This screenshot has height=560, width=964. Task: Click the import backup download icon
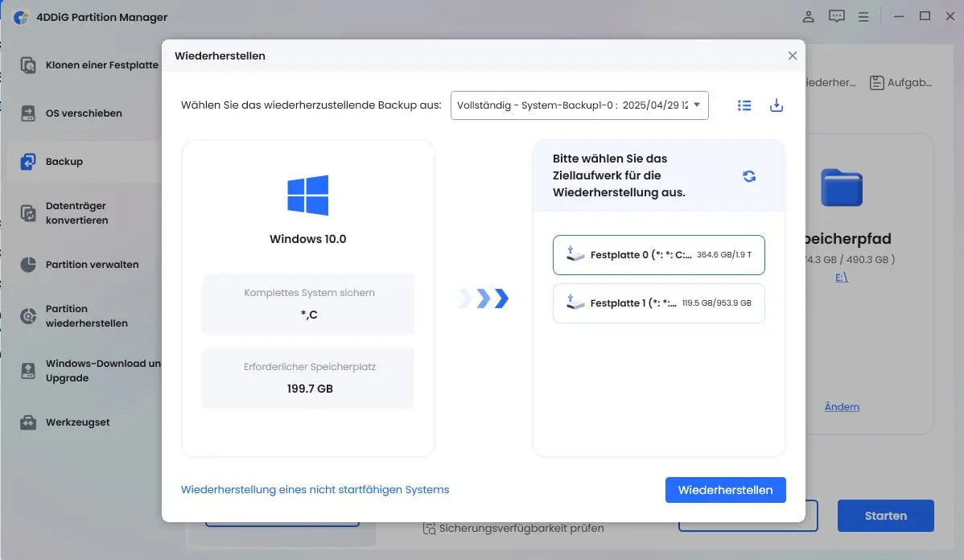click(x=777, y=105)
